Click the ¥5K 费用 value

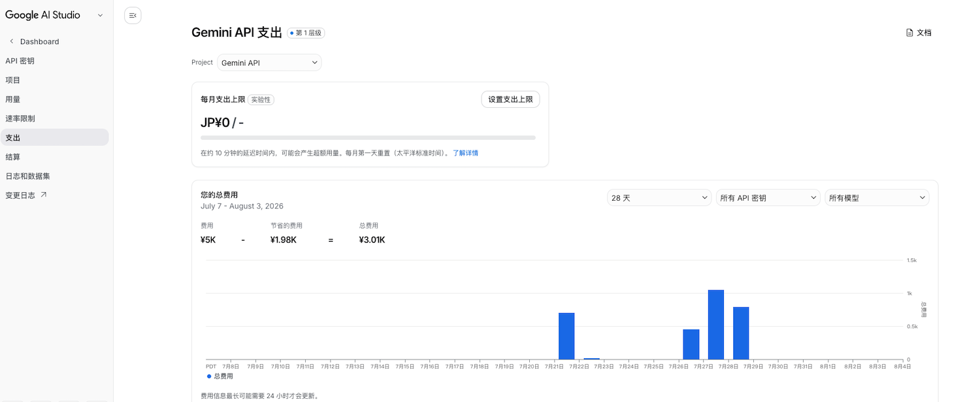click(208, 240)
